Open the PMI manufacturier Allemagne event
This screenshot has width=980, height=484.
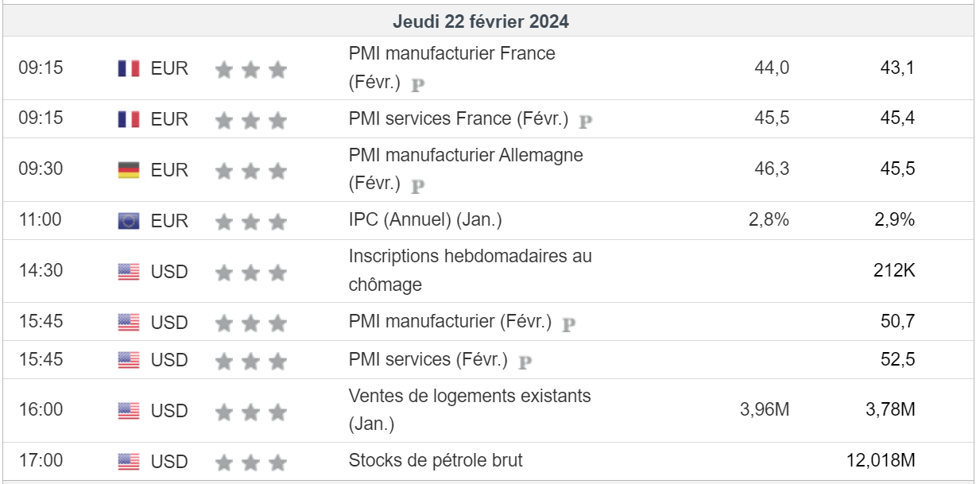coord(465,155)
